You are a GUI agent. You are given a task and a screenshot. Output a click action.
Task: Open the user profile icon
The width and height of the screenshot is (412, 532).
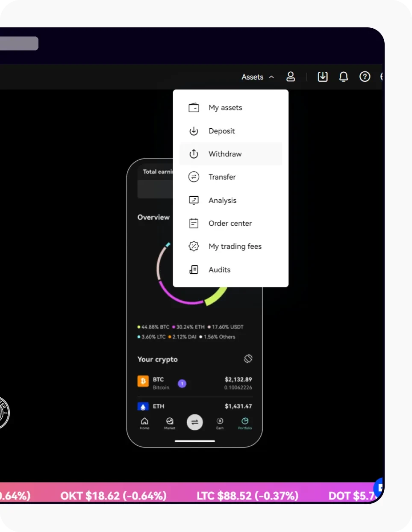point(291,77)
